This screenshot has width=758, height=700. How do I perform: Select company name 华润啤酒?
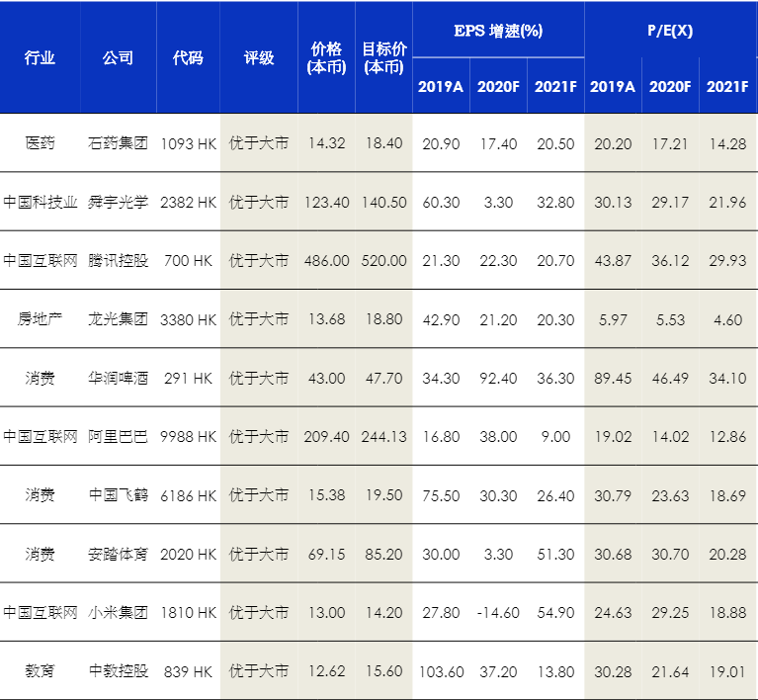pos(118,378)
